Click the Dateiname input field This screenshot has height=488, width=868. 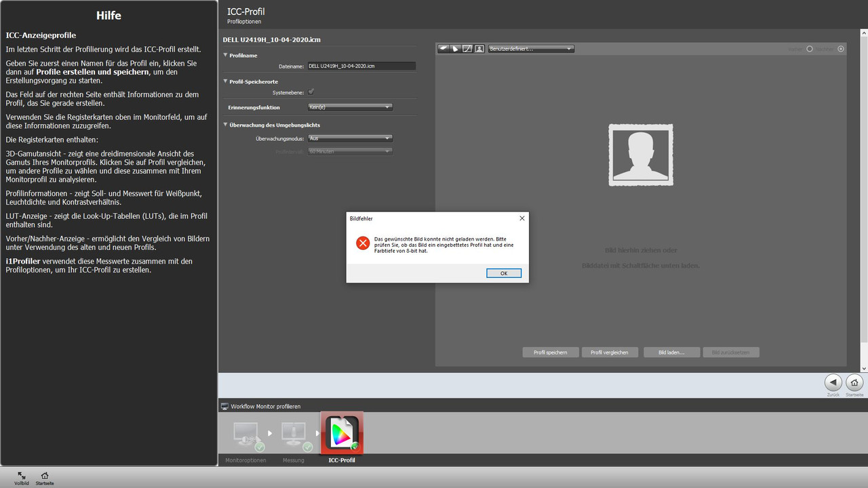(x=361, y=66)
